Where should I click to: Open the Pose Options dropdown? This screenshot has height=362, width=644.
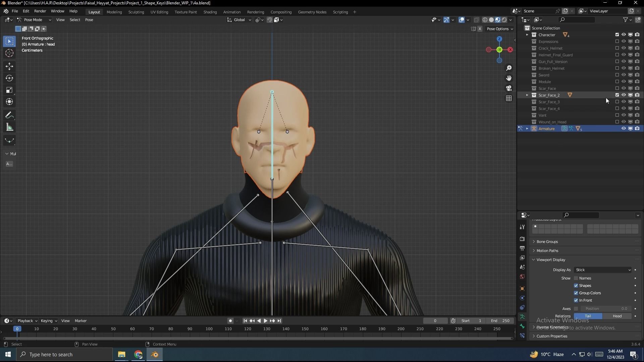[500, 29]
